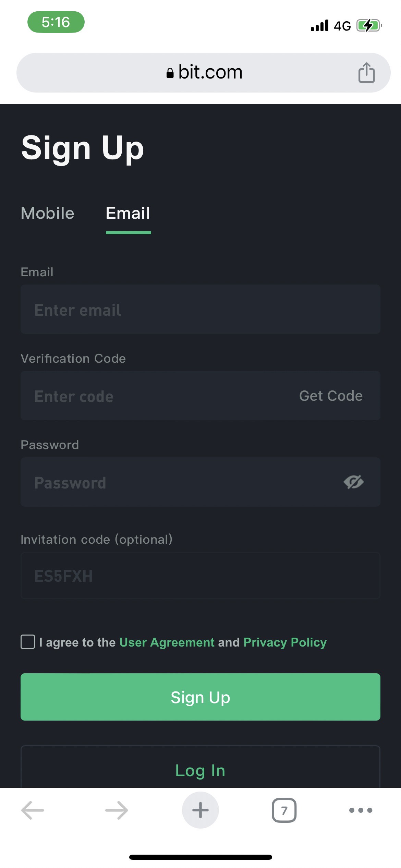
Task: Open the three-dot browser menu
Action: (361, 810)
